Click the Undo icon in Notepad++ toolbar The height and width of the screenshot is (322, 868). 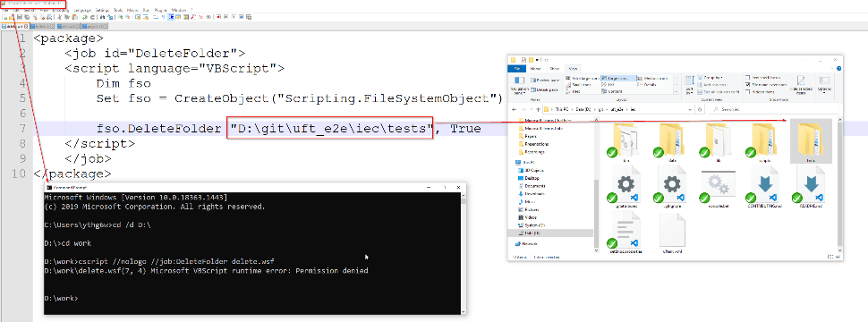pos(85,17)
